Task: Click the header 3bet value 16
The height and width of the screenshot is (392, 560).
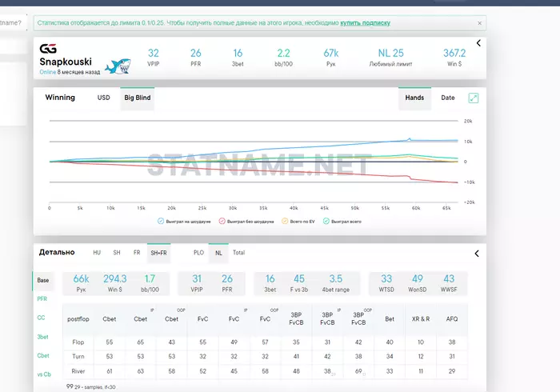Action: point(238,53)
